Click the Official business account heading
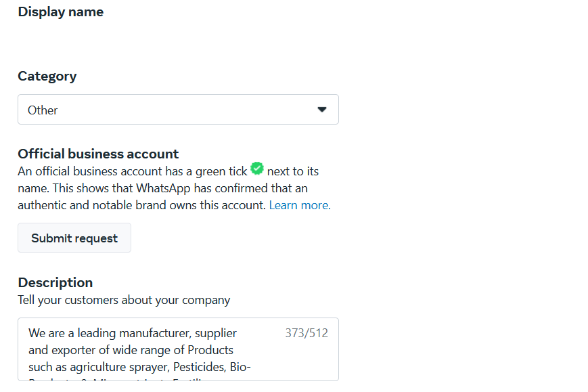 (x=98, y=154)
